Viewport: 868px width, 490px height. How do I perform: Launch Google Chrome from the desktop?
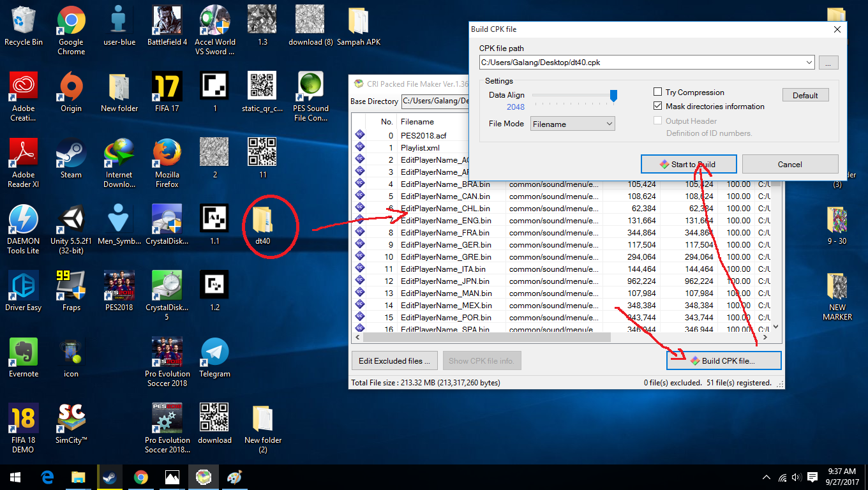pyautogui.click(x=71, y=31)
